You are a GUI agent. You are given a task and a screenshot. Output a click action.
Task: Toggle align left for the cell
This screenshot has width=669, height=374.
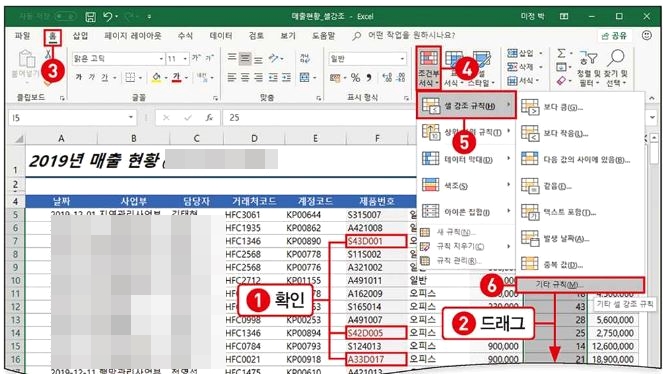[x=232, y=78]
